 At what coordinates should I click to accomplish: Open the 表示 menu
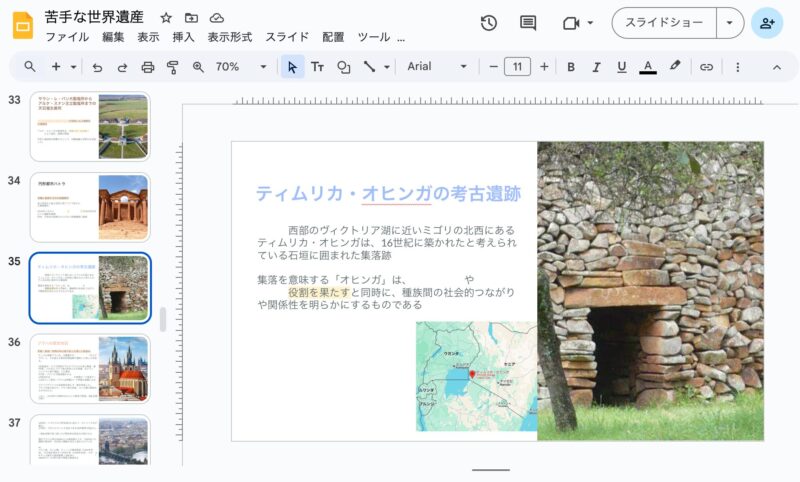point(148,37)
